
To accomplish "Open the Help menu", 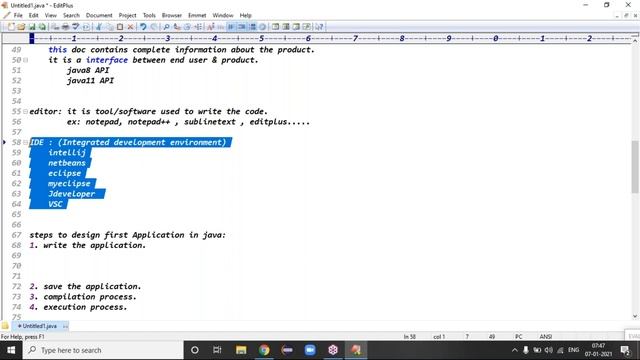I will 245,16.
